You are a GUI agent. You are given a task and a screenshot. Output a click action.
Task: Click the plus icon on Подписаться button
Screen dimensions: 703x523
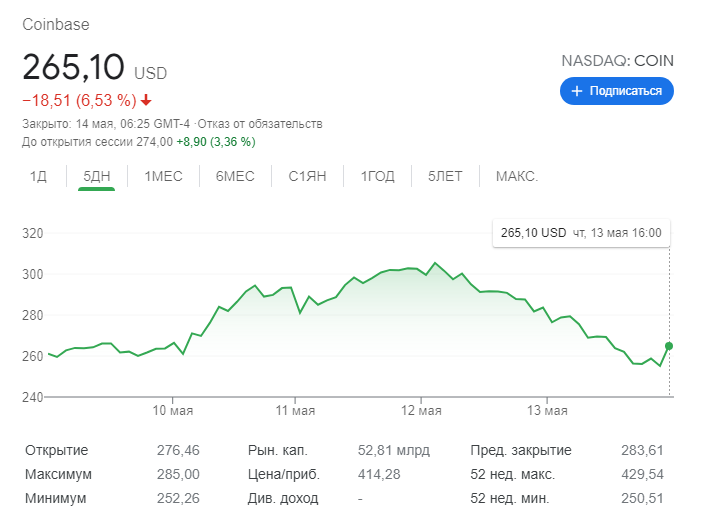coord(576,91)
